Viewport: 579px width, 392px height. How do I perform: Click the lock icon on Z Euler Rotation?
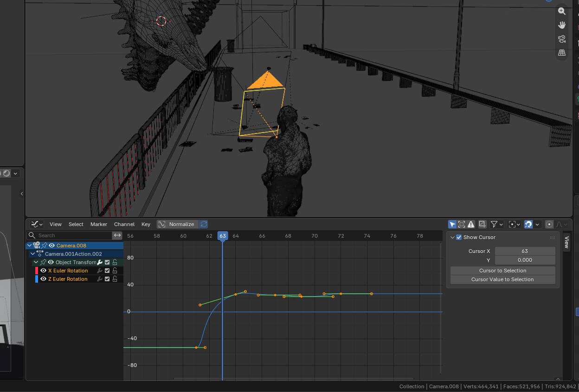pos(115,279)
